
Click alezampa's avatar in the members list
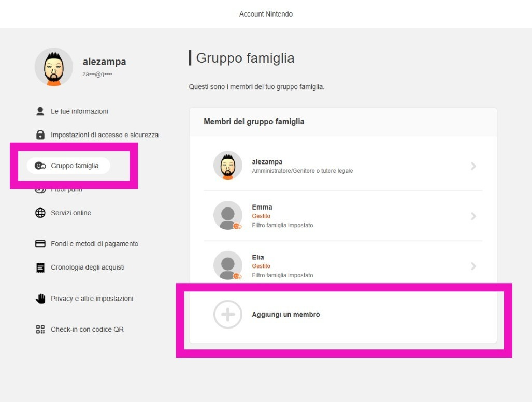(x=227, y=166)
